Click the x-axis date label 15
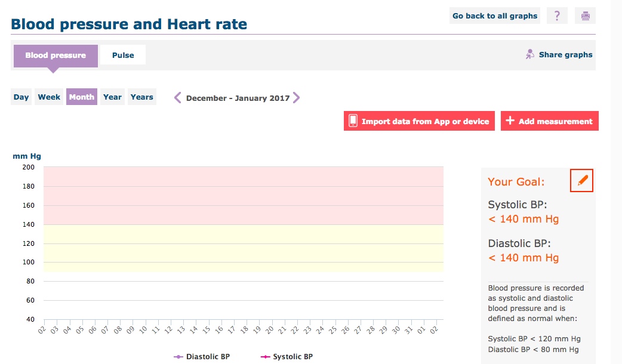 (206, 330)
